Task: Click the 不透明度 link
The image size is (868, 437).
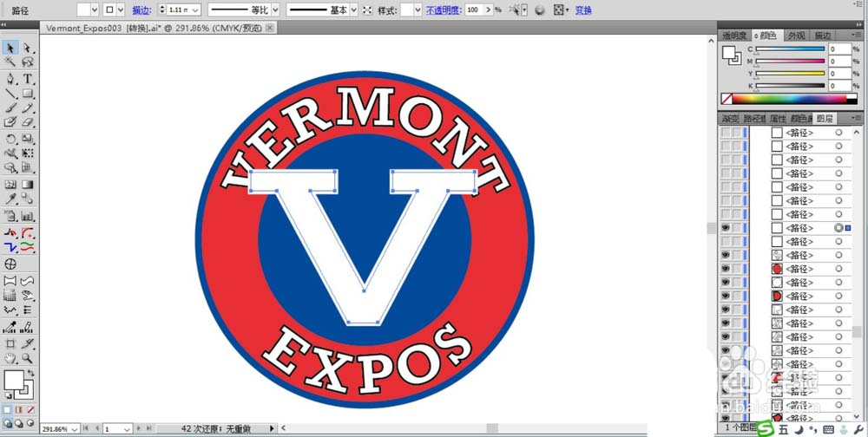Action: click(444, 10)
